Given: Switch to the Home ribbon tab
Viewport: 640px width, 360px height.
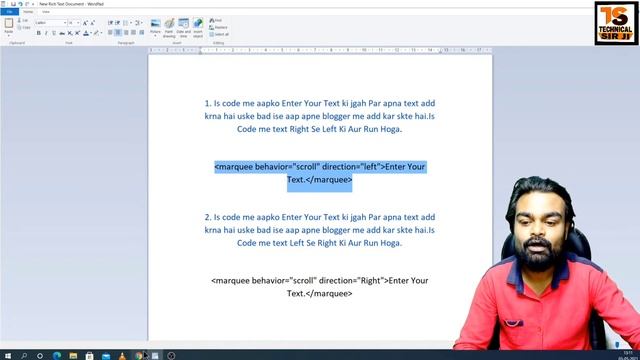Looking at the screenshot, I should pyautogui.click(x=28, y=12).
